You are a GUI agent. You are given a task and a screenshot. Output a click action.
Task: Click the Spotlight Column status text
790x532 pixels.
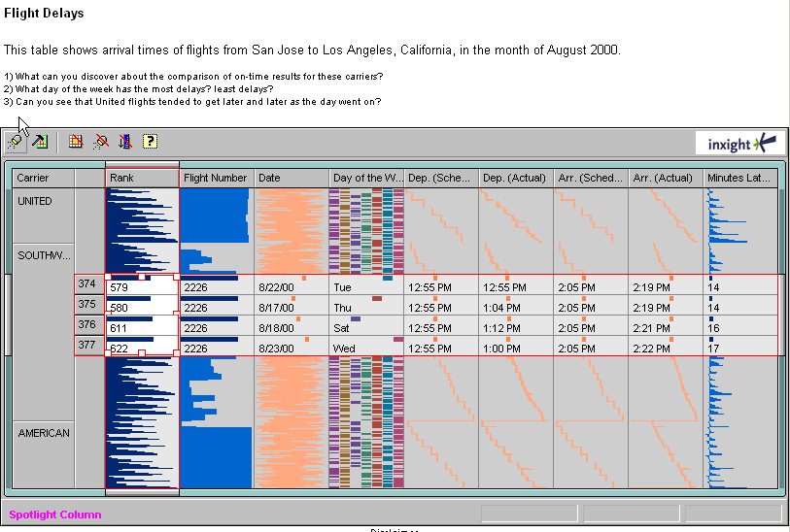click(x=55, y=515)
